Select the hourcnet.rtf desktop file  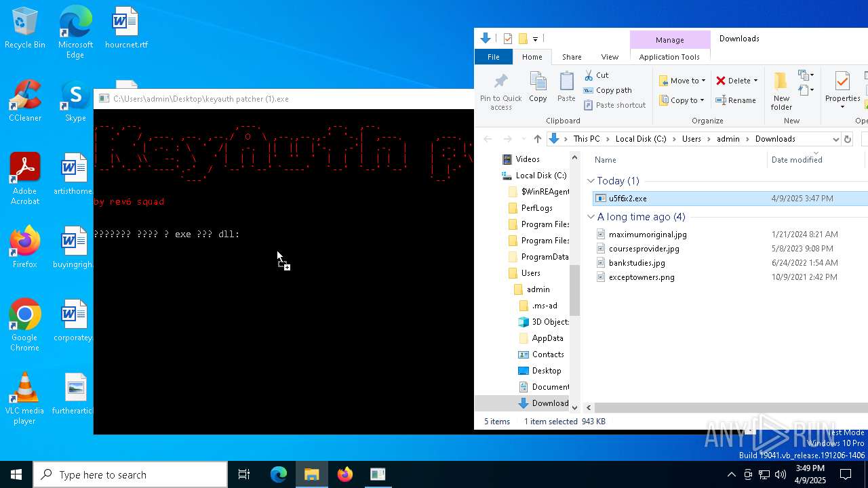[x=126, y=28]
